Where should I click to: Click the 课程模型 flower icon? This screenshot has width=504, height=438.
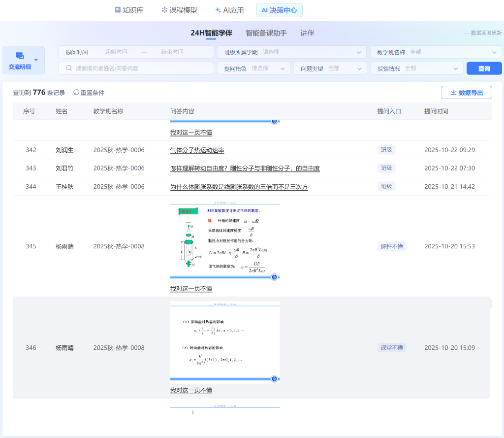click(164, 10)
